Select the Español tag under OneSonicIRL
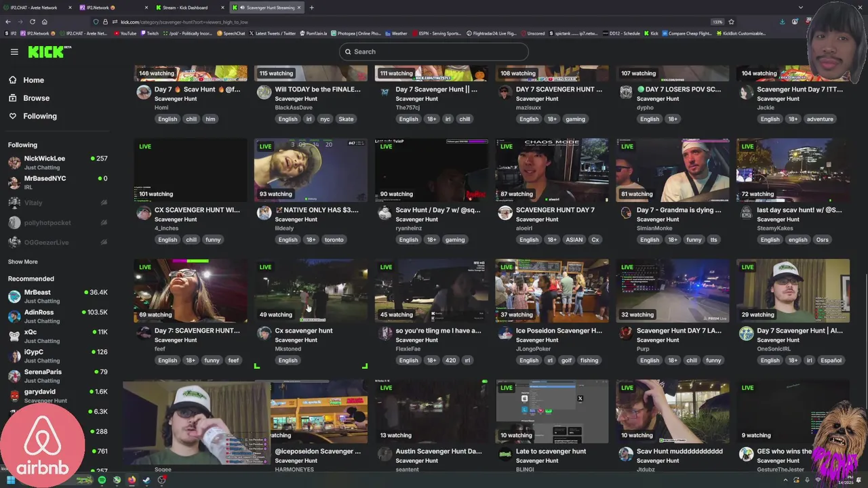 [831, 360]
